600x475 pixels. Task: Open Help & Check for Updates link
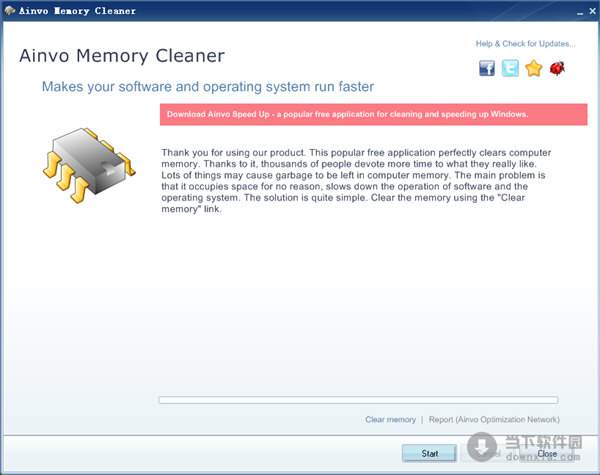tap(525, 44)
